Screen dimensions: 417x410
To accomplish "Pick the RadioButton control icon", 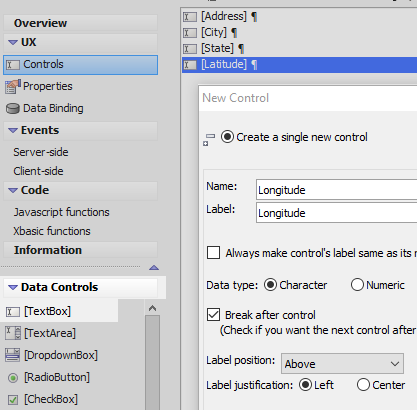I will (x=13, y=378).
